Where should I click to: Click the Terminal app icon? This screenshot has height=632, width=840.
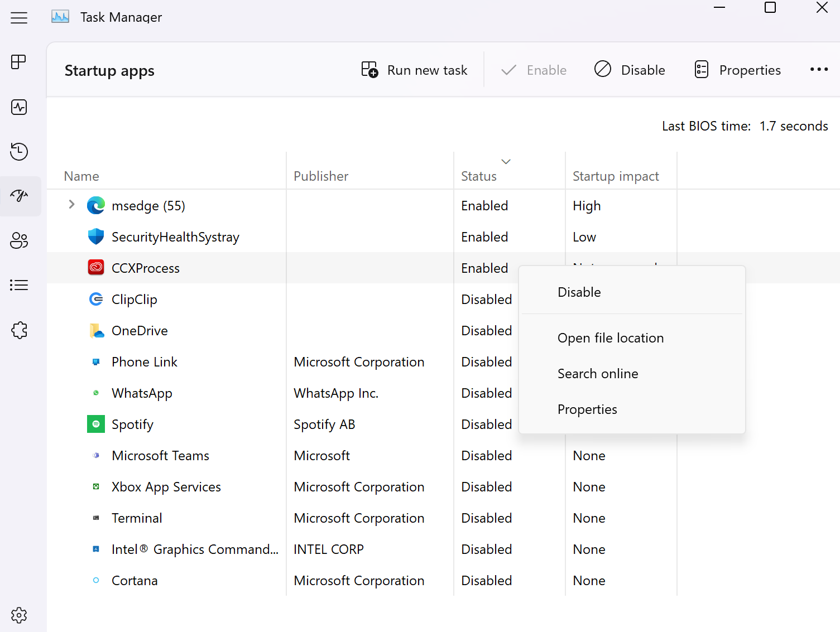click(x=96, y=518)
